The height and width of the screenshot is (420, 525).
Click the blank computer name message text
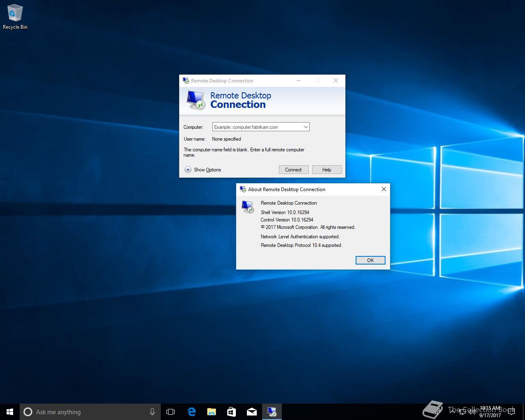[x=244, y=152]
